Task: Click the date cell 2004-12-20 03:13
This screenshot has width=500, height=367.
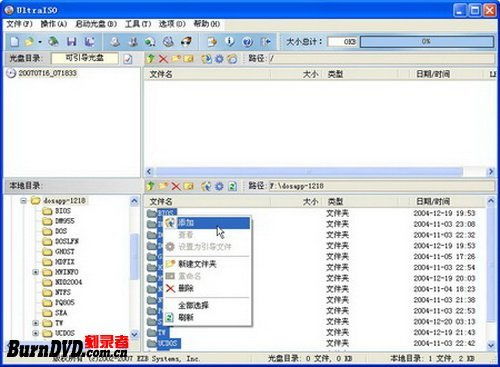Action: coord(444,321)
